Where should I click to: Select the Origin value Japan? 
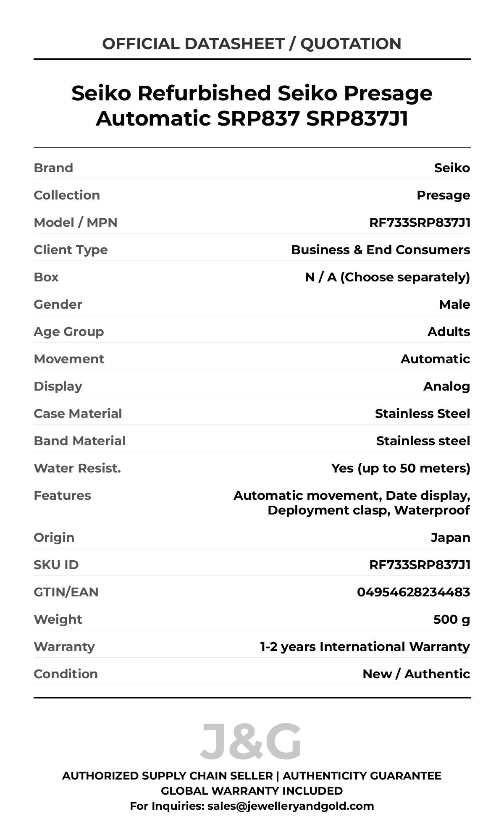coord(450,538)
